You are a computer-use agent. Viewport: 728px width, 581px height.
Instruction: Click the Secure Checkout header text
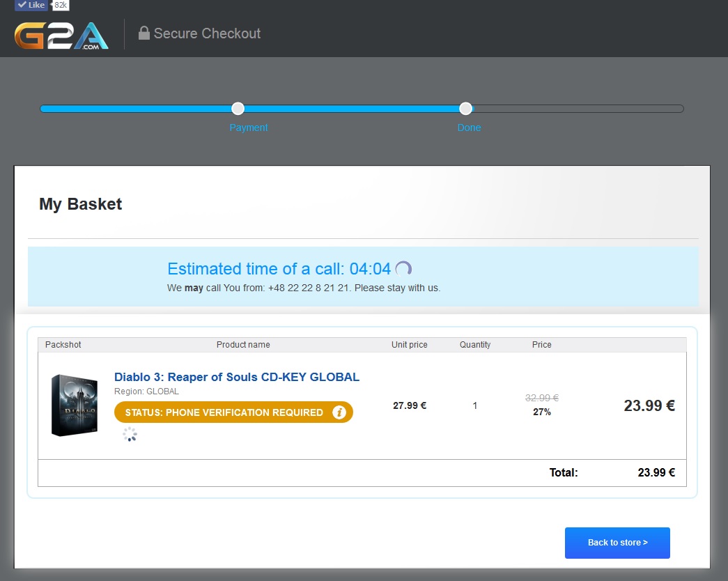point(207,33)
